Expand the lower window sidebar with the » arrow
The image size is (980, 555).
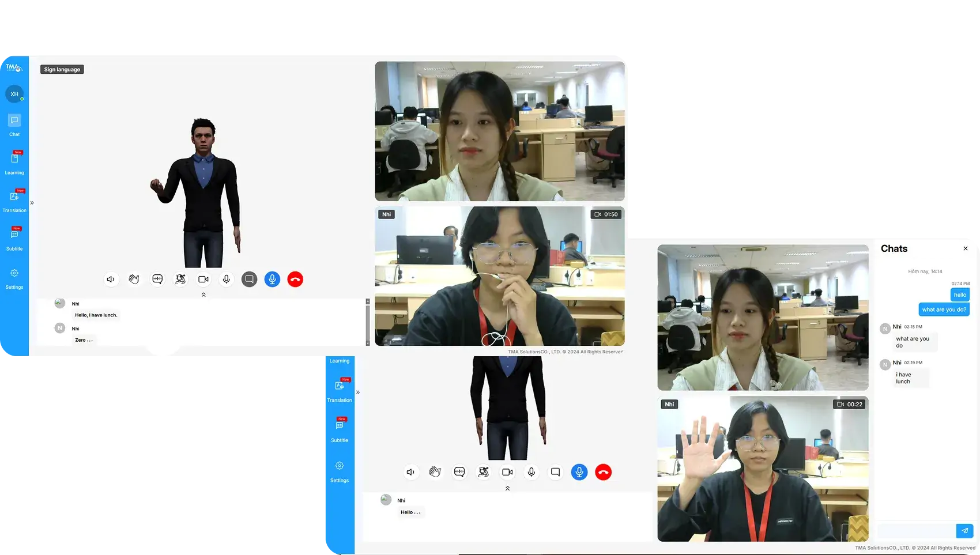pos(358,392)
